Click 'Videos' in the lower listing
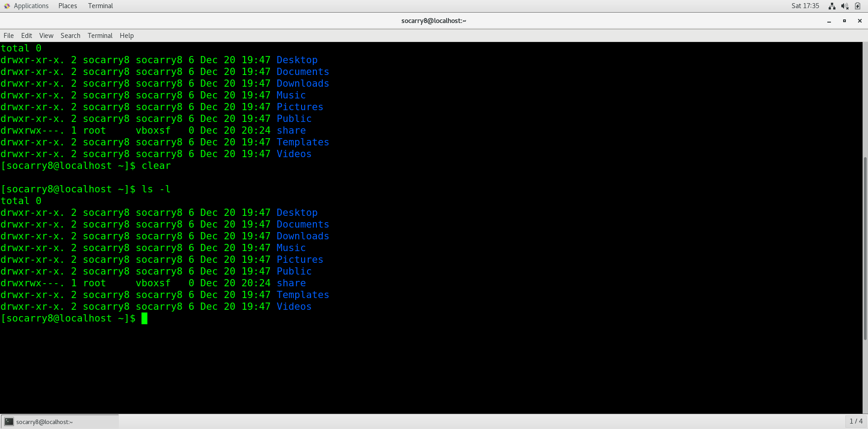 294,307
